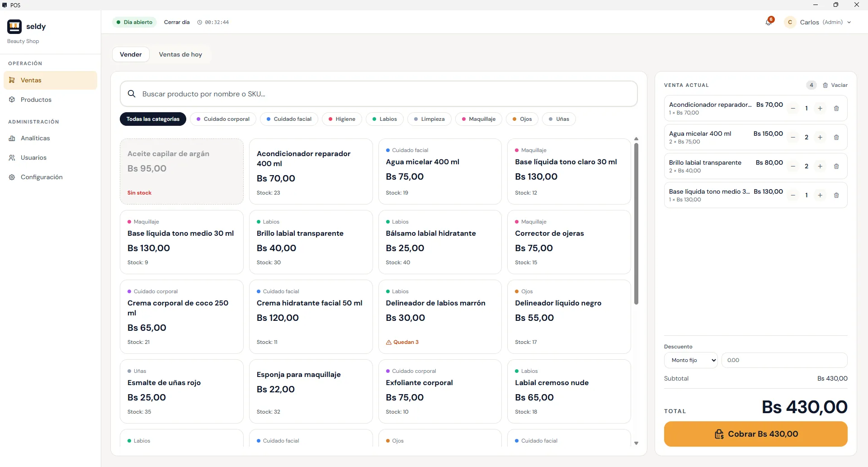868x467 pixels.
Task: Open the Monto fijo discount type dropdown
Action: coord(691,360)
